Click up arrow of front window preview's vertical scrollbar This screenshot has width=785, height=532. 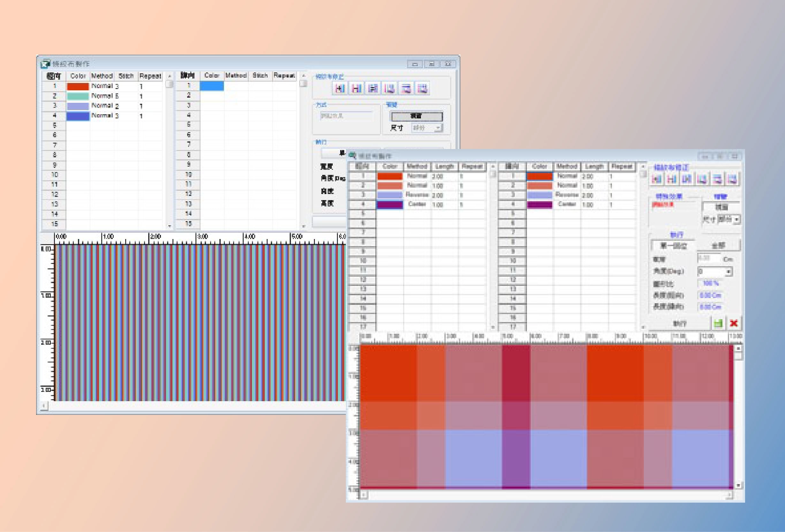tap(738, 348)
